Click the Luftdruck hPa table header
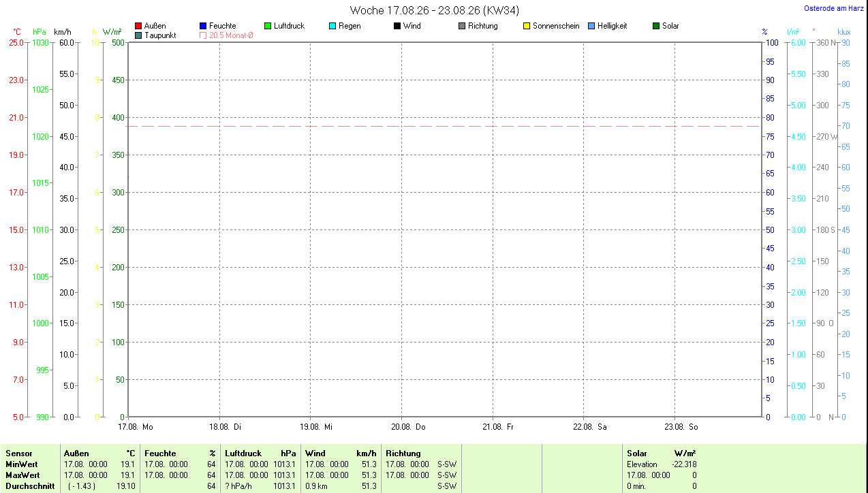868x493 pixels. click(x=260, y=454)
